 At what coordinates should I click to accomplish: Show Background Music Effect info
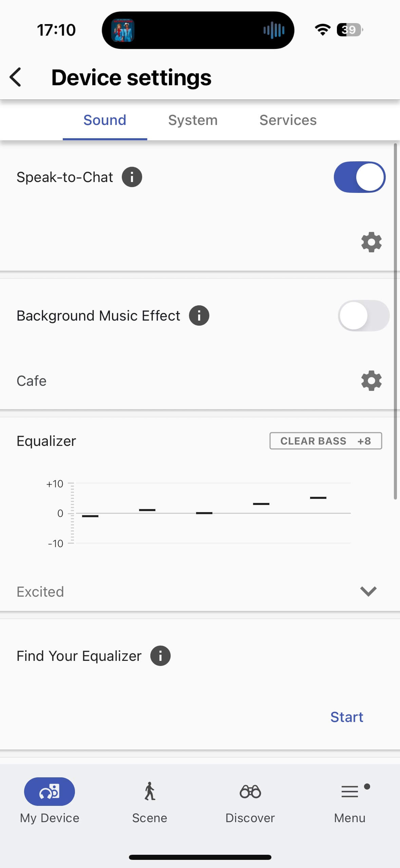(199, 315)
